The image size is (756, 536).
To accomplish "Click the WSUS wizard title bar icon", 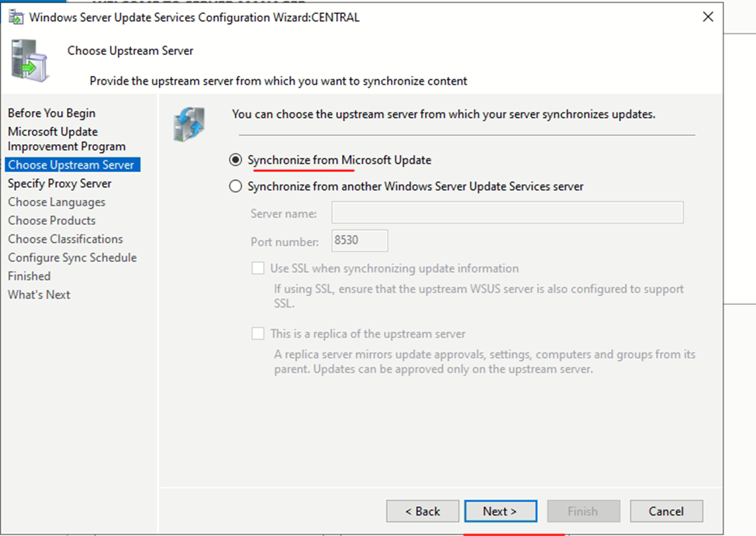I will click(15, 17).
